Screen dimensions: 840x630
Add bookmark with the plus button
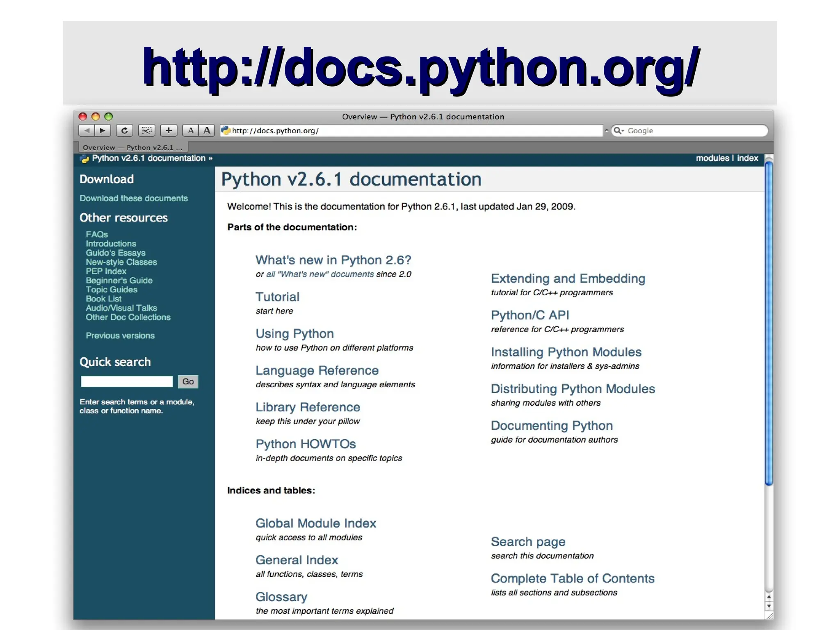pos(169,130)
